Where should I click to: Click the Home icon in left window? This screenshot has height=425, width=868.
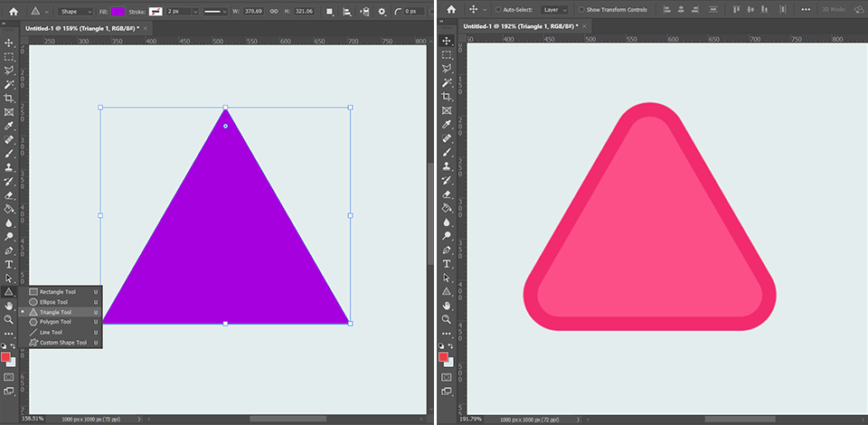(x=14, y=11)
